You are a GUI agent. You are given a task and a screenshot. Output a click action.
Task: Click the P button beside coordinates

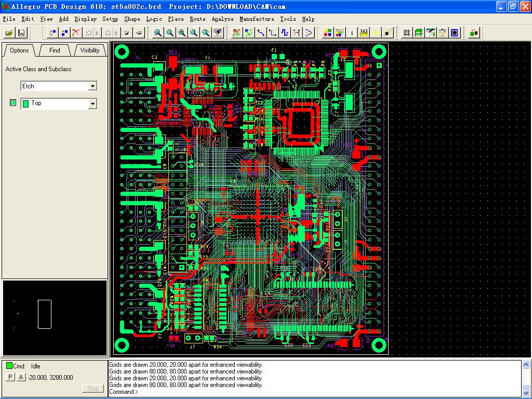click(10, 377)
